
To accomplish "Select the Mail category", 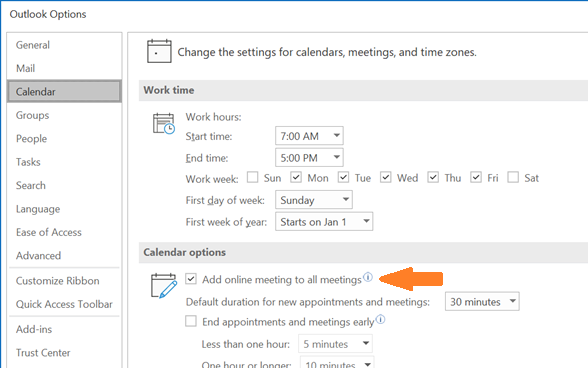I will (26, 68).
